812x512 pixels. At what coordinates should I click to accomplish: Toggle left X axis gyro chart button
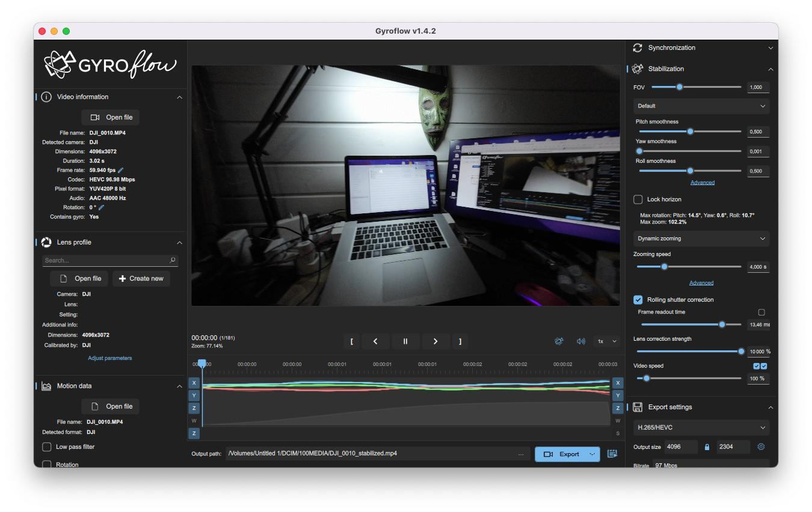click(194, 383)
